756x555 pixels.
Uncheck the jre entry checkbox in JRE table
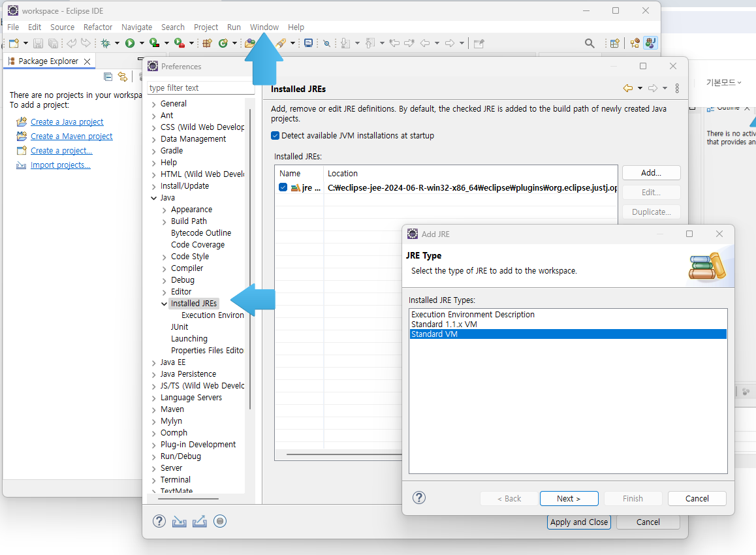point(283,187)
